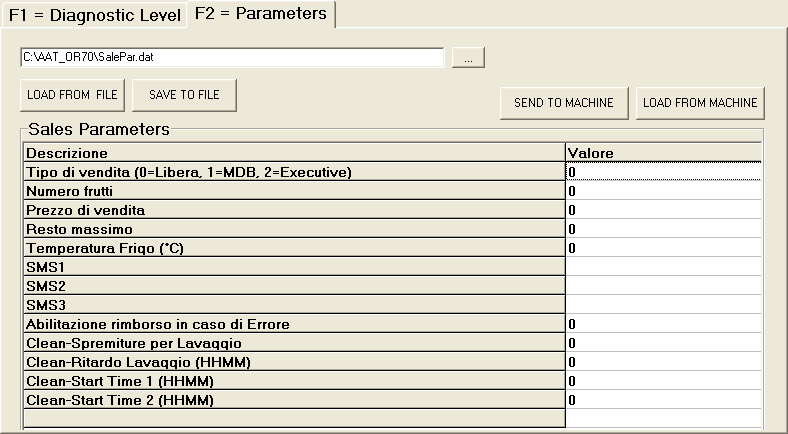Select the Numero frutti value cell
The width and height of the screenshot is (788, 434).
coord(663,191)
